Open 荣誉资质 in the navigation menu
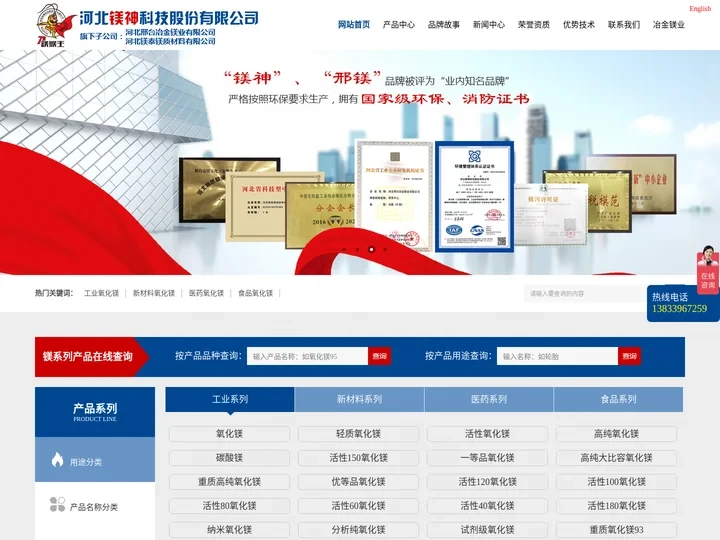720x540 pixels. pyautogui.click(x=534, y=24)
